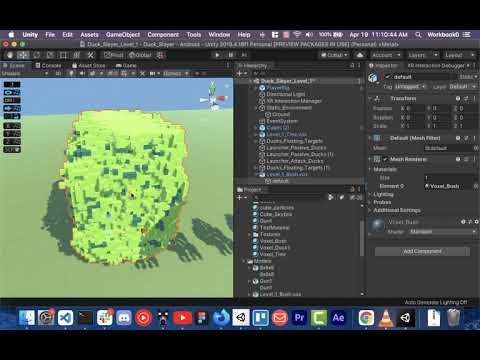Select PlayerRig in Hierarchy
Viewport: 480px width, 360px height.
pos(278,88)
